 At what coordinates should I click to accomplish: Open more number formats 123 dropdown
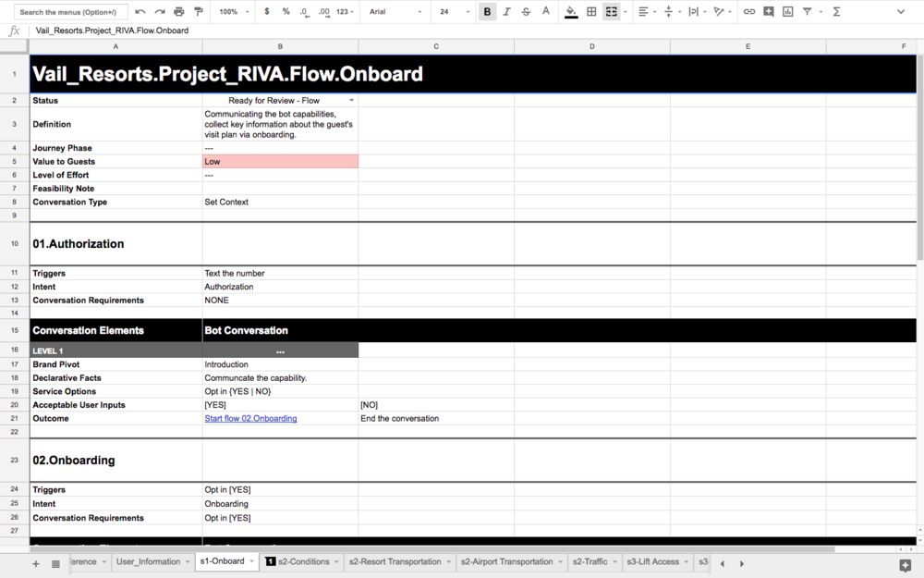click(345, 12)
